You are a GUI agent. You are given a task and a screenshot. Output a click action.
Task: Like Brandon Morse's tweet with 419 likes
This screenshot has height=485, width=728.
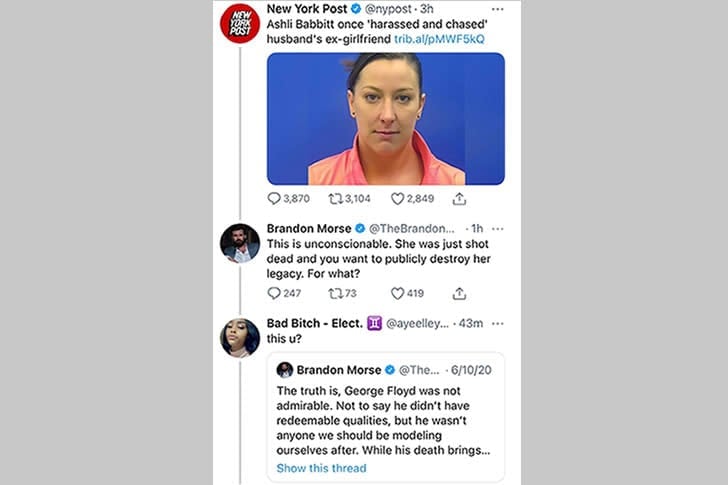click(x=397, y=293)
